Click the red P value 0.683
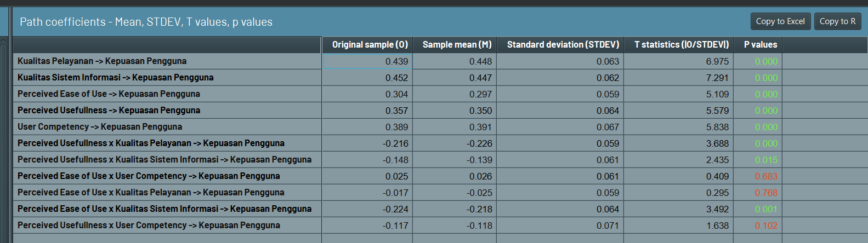Screen dimensions: 868x243 coord(766,176)
